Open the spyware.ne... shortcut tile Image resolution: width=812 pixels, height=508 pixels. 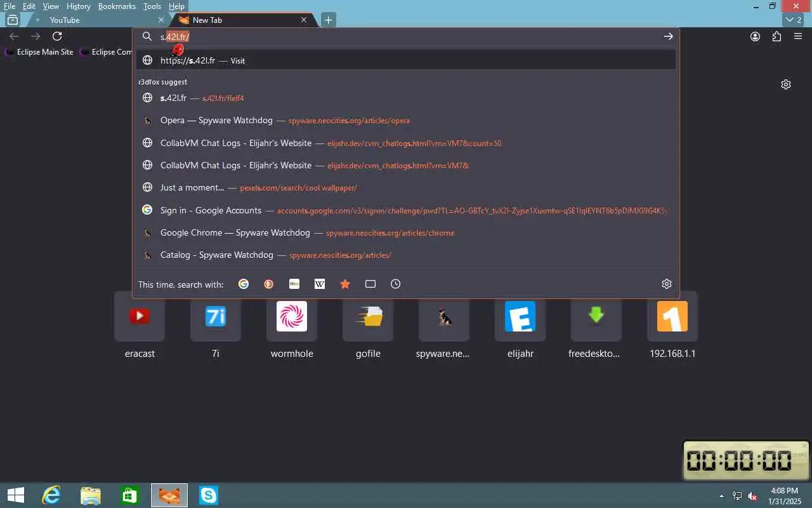tap(444, 326)
